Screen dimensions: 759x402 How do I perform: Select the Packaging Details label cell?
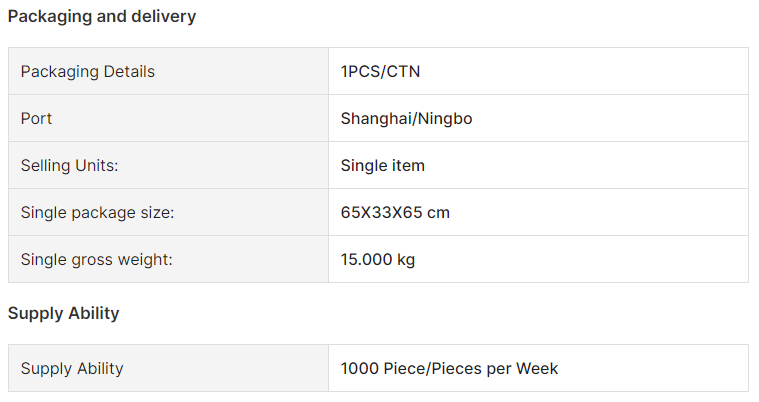click(168, 71)
